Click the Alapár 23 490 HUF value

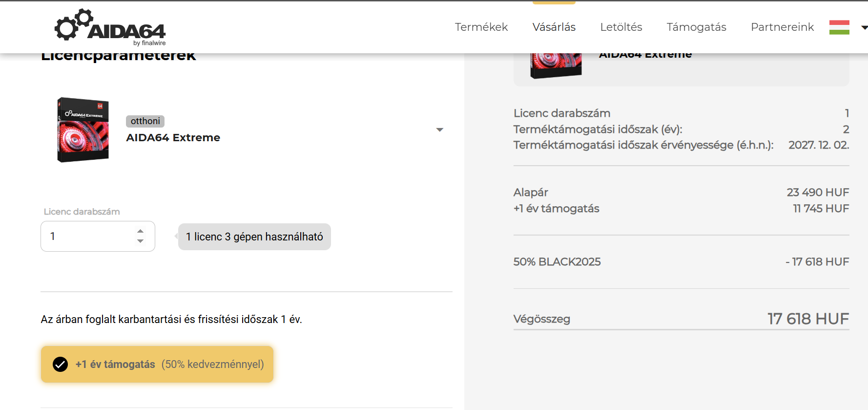818,193
